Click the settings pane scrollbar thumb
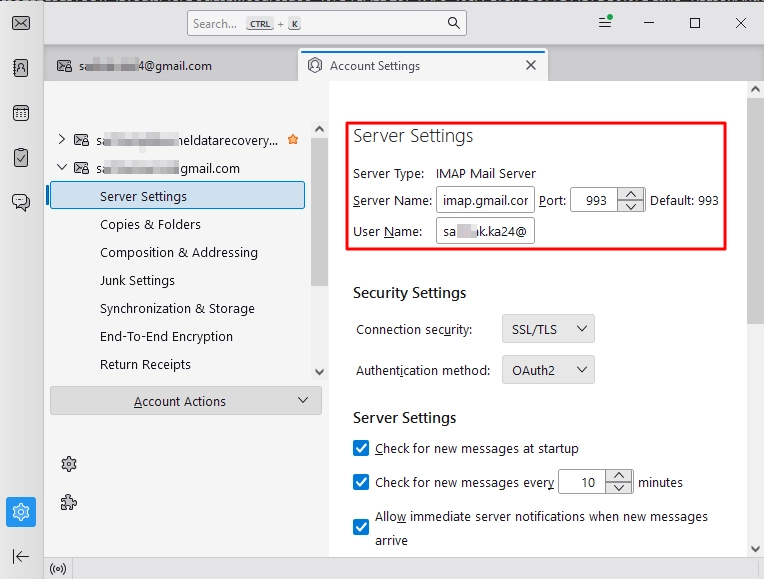Screen dimensions: 764x579 [755, 211]
